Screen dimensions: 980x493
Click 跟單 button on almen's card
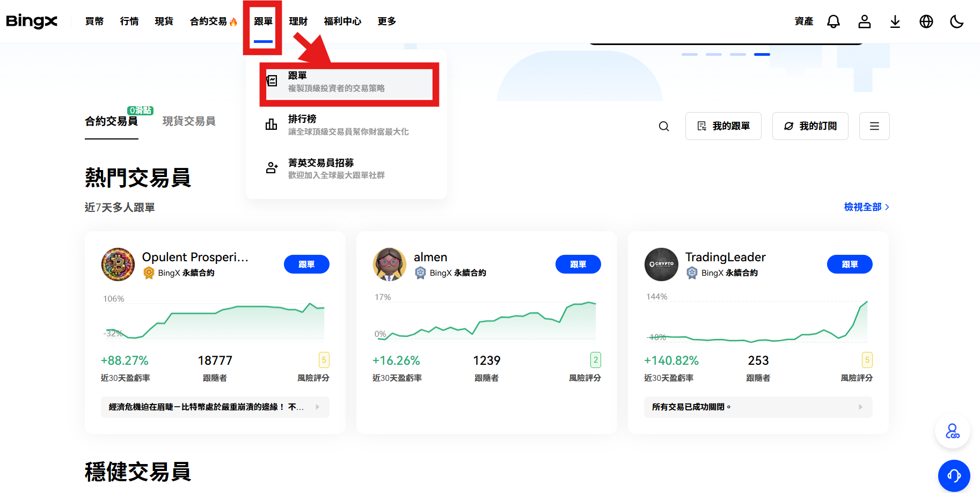pos(578,264)
